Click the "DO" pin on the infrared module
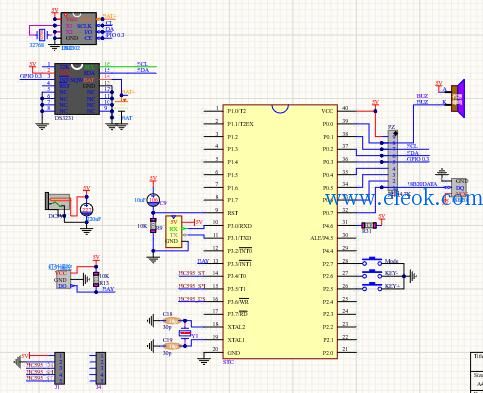 (62, 286)
